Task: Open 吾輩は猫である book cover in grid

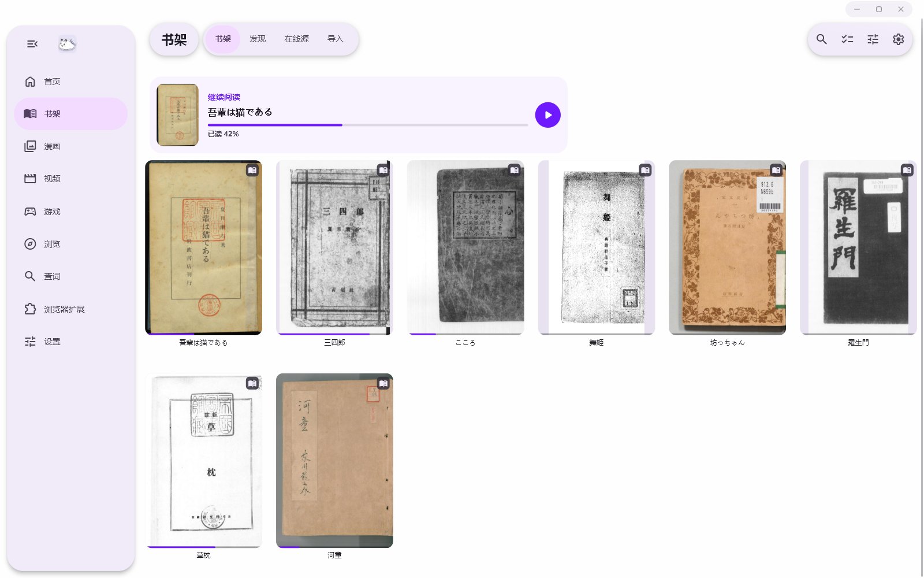Action: 203,247
